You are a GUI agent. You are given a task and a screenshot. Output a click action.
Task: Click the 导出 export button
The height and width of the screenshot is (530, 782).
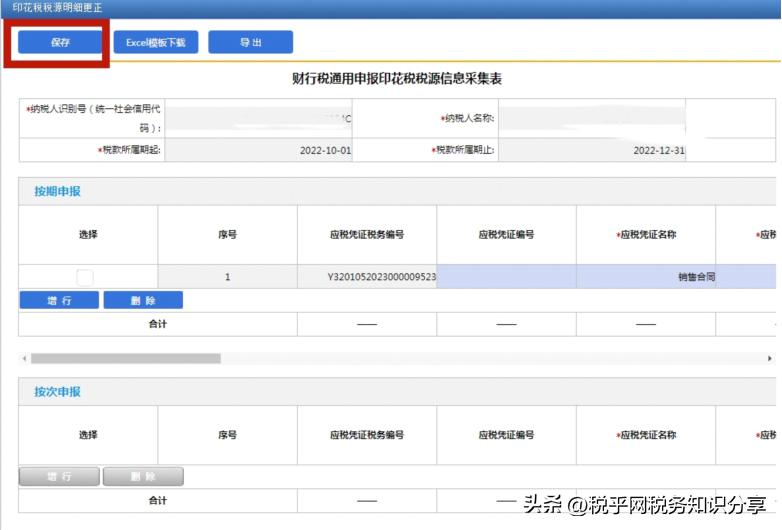coord(250,42)
